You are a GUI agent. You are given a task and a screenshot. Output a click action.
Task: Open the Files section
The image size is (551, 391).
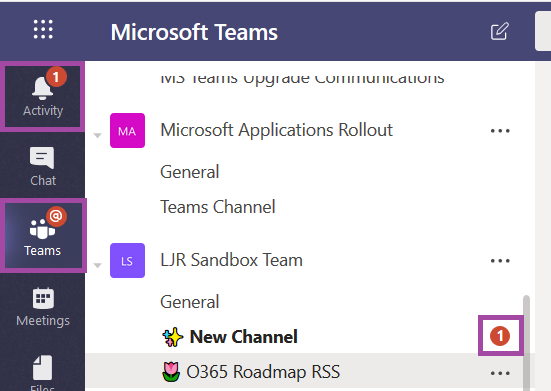[43, 372]
